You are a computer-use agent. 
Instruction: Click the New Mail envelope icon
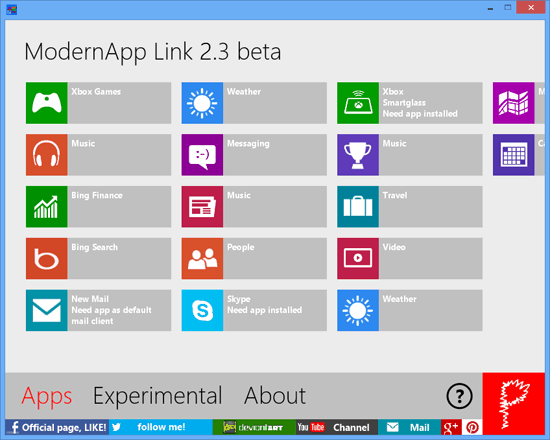(47, 310)
